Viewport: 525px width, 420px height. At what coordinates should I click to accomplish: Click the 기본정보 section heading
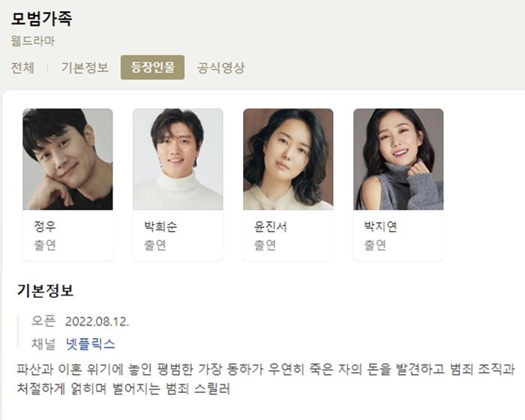(x=45, y=290)
